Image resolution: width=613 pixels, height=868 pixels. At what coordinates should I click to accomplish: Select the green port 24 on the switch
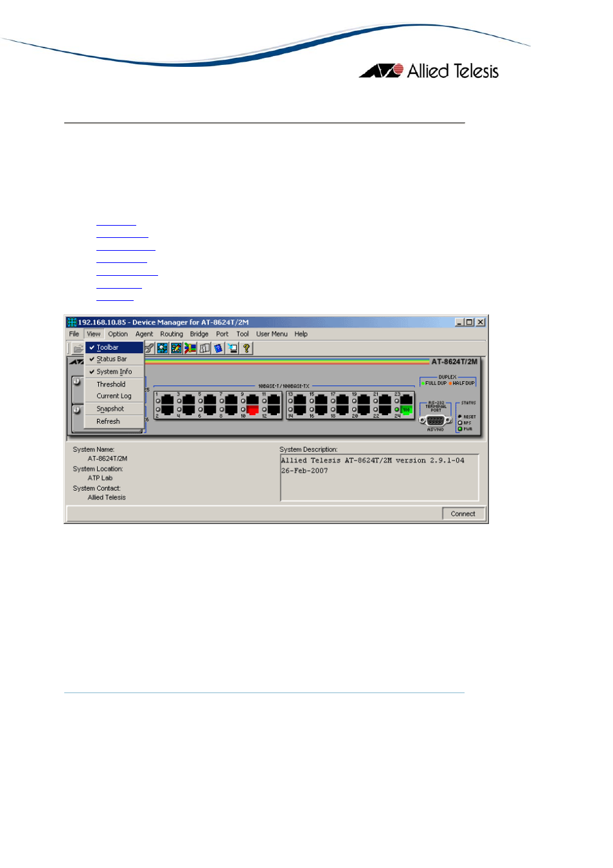pos(407,410)
